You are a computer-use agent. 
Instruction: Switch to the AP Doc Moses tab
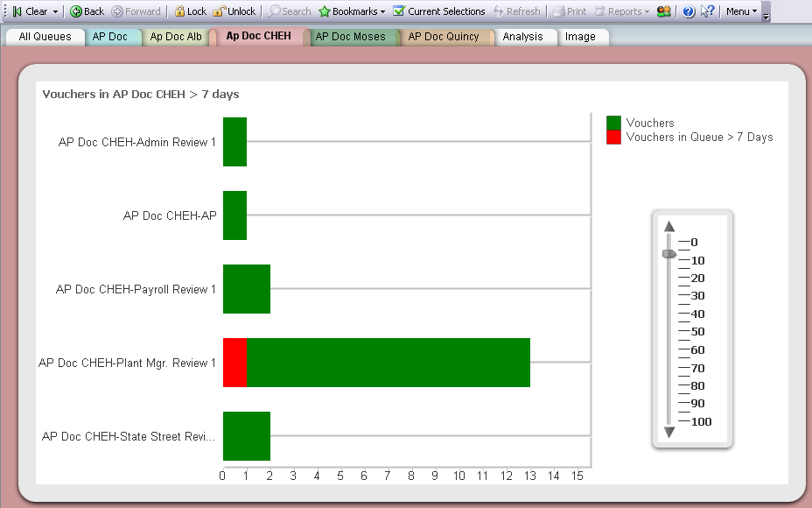click(350, 37)
